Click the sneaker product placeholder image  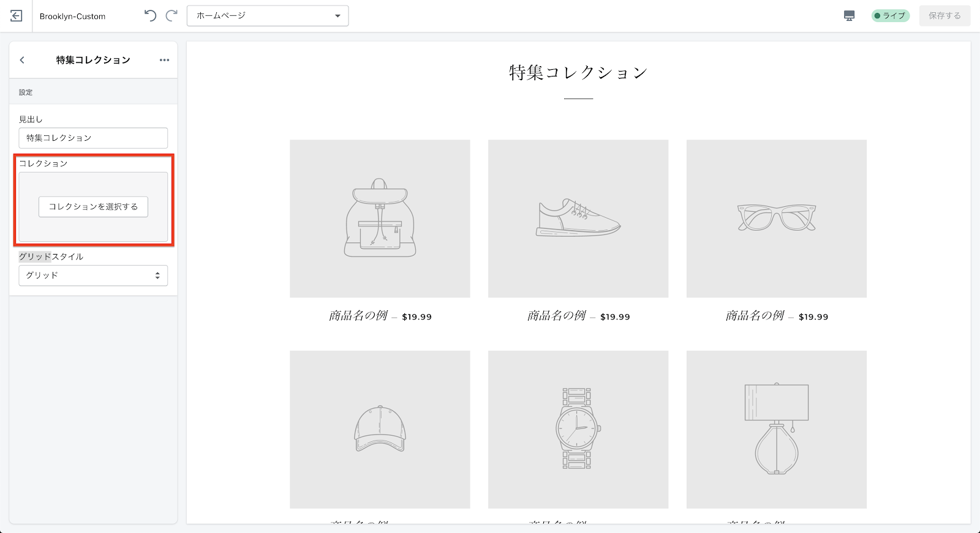(x=578, y=218)
